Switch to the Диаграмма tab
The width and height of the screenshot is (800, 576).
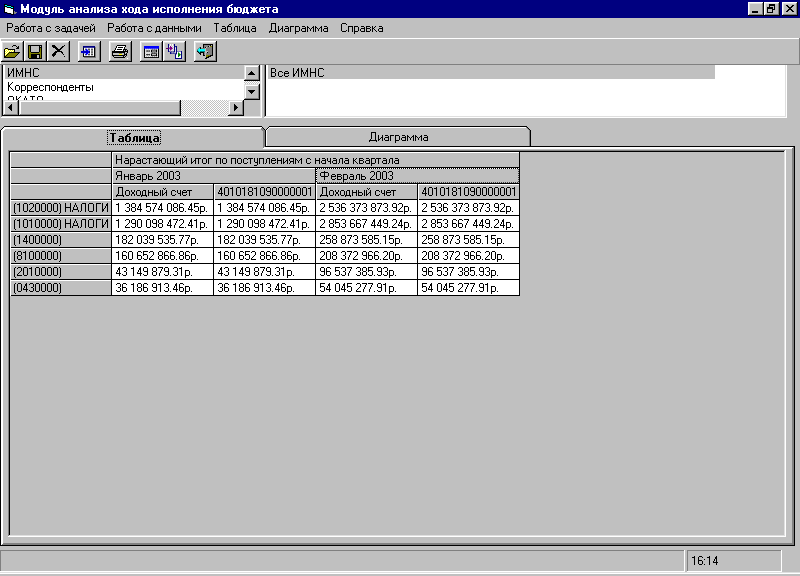[398, 137]
